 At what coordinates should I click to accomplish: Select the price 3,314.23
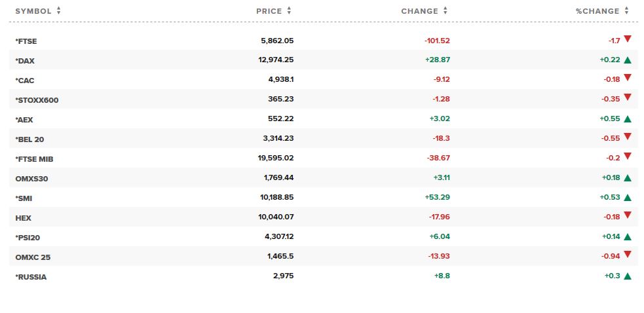(x=278, y=138)
